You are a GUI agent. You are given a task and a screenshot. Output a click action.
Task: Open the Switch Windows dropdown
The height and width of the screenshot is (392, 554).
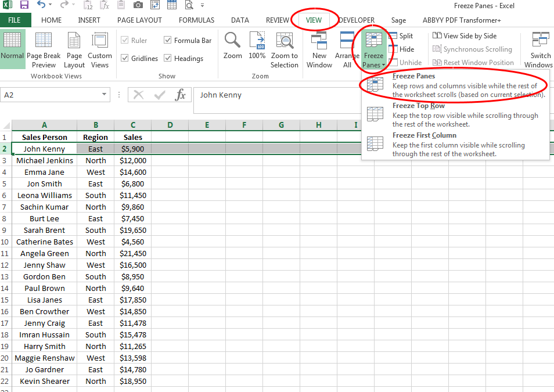(538, 50)
